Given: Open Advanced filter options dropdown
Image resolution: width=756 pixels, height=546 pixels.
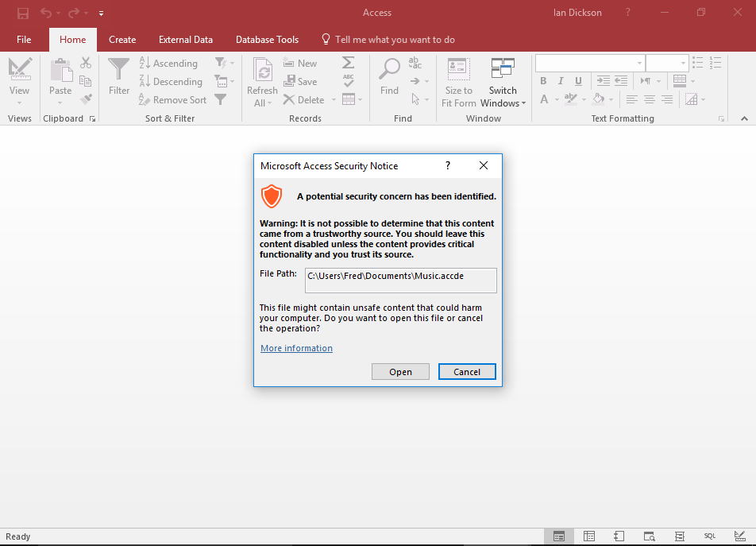Looking at the screenshot, I should [x=224, y=81].
